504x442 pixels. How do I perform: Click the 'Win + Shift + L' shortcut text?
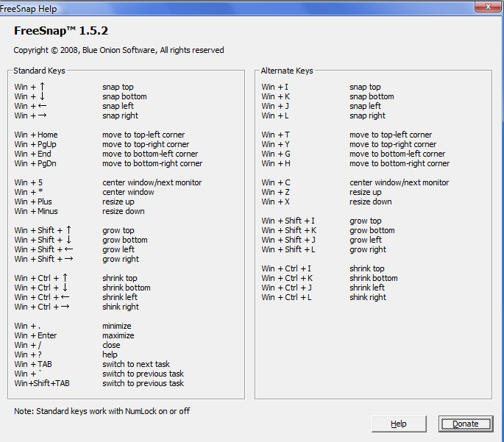(x=288, y=249)
